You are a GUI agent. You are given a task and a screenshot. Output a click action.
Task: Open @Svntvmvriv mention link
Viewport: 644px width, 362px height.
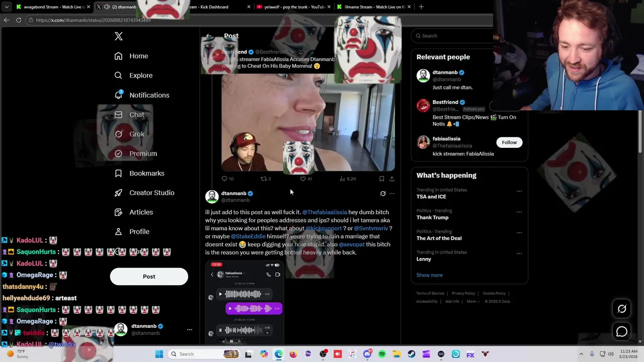[x=371, y=228]
